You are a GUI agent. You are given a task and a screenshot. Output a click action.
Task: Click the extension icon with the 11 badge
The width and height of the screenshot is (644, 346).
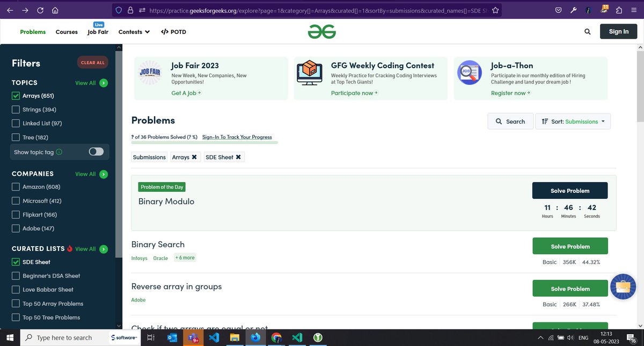pyautogui.click(x=604, y=10)
